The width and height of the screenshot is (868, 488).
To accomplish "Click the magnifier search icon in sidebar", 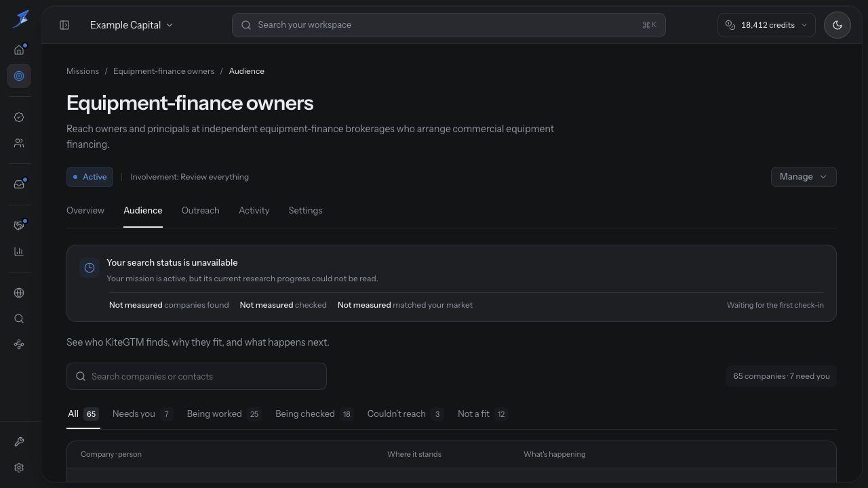I will (x=19, y=319).
